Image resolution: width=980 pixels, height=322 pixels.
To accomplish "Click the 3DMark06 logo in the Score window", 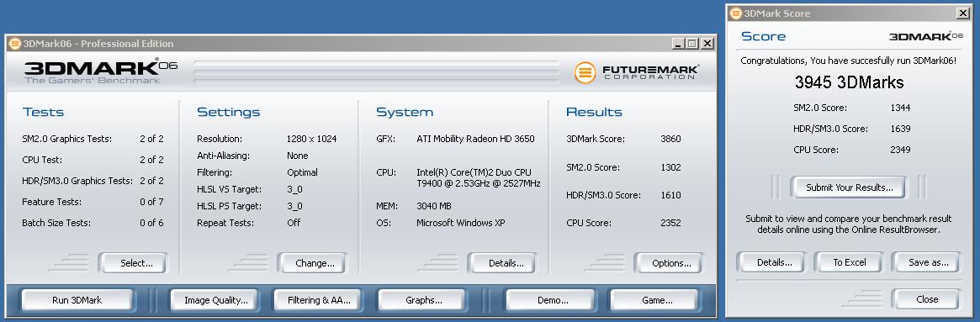I will coord(925,36).
